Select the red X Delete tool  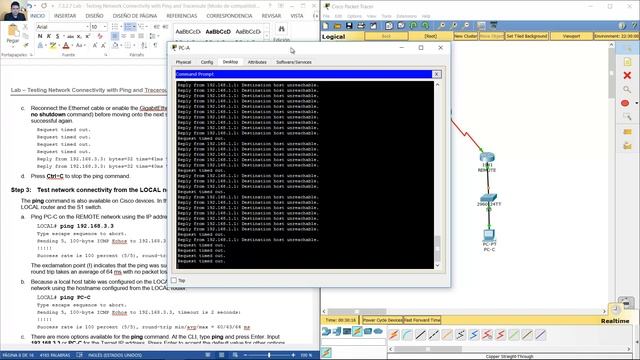coord(627,76)
